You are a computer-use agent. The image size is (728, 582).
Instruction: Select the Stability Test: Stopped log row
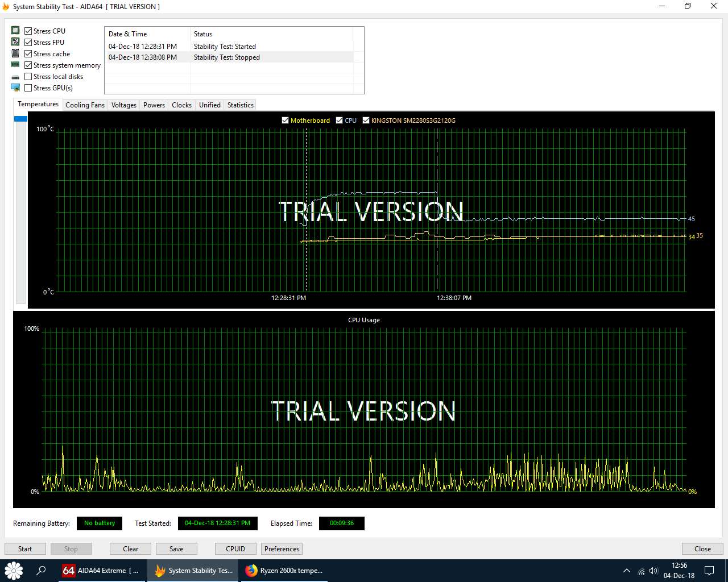click(226, 57)
